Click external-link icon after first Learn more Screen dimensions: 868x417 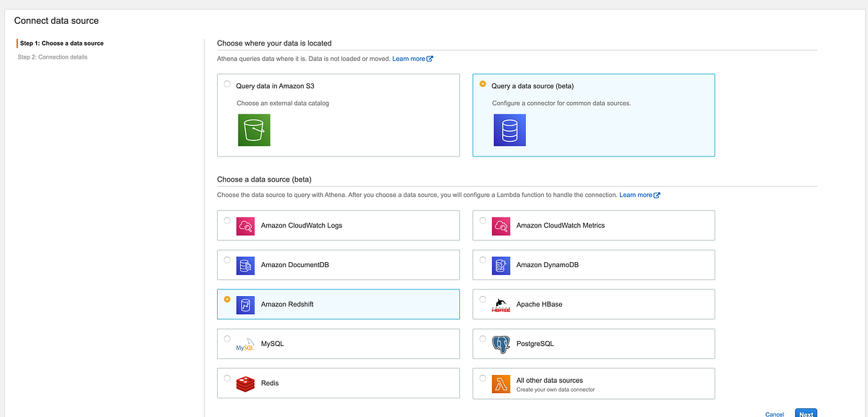click(430, 59)
